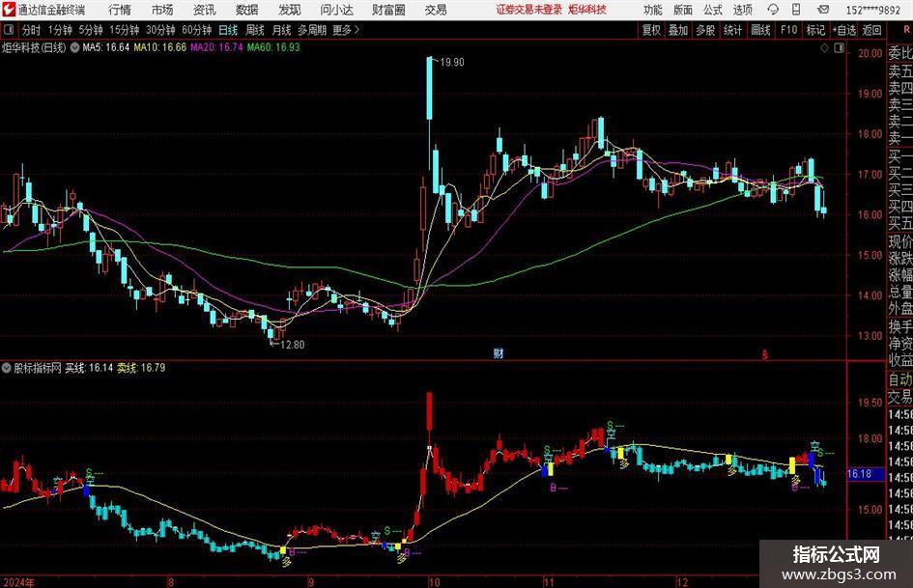This screenshot has height=588, width=913.
Task: Click the diamond icon above price axis
Action: click(x=824, y=48)
